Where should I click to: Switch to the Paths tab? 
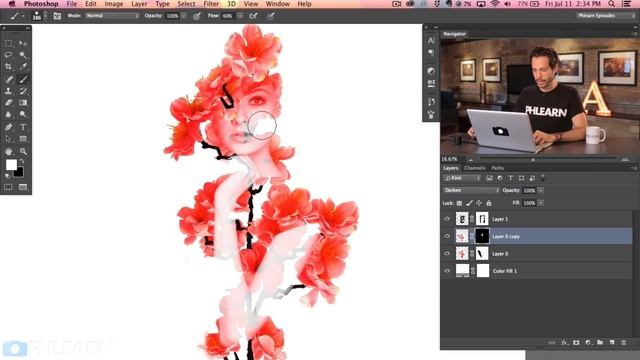click(498, 168)
